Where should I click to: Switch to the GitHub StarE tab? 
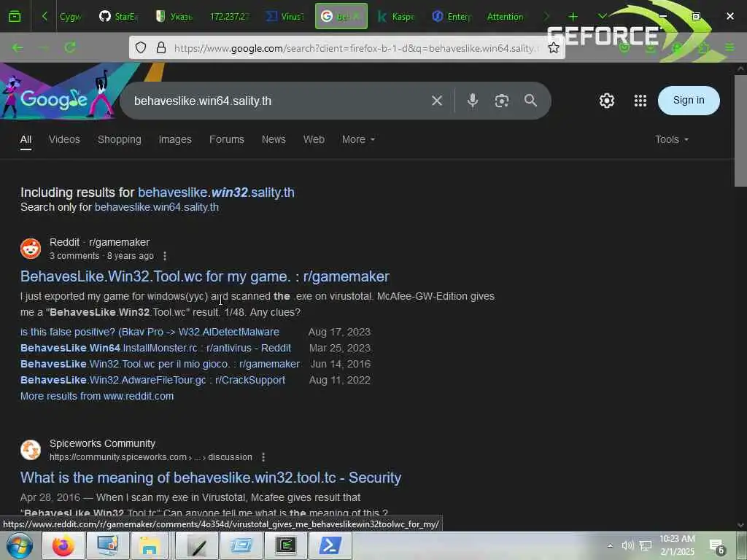(118, 17)
